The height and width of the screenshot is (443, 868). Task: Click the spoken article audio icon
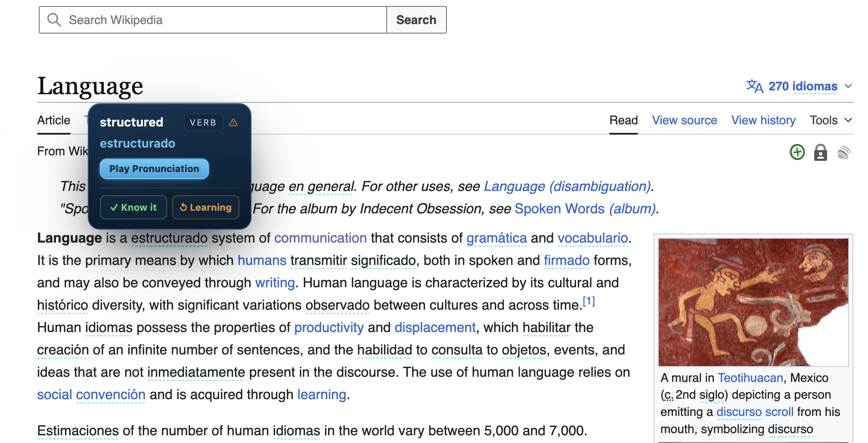[844, 152]
